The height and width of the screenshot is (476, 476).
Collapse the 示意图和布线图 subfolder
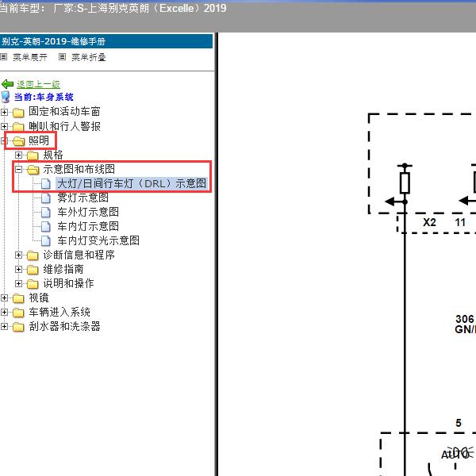18,170
